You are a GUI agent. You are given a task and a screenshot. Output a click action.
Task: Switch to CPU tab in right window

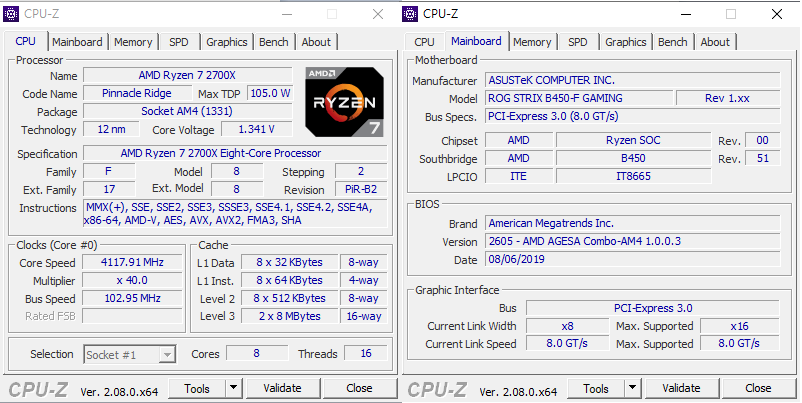pos(424,42)
